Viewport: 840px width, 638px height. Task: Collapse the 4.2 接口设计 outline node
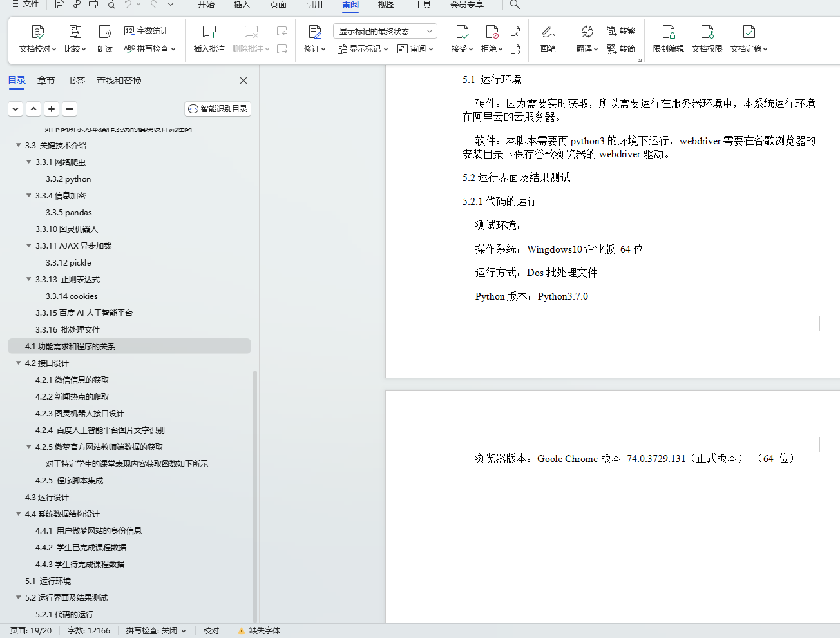click(x=18, y=363)
